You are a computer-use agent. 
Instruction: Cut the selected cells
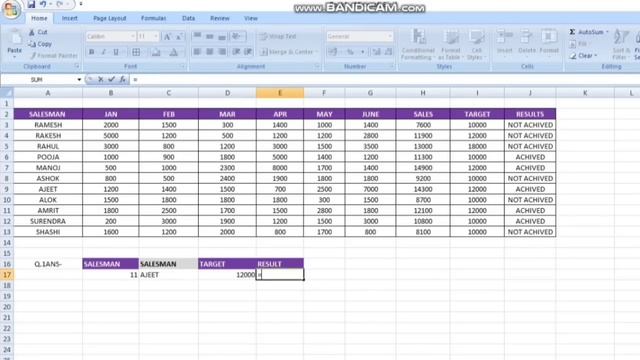38,32
